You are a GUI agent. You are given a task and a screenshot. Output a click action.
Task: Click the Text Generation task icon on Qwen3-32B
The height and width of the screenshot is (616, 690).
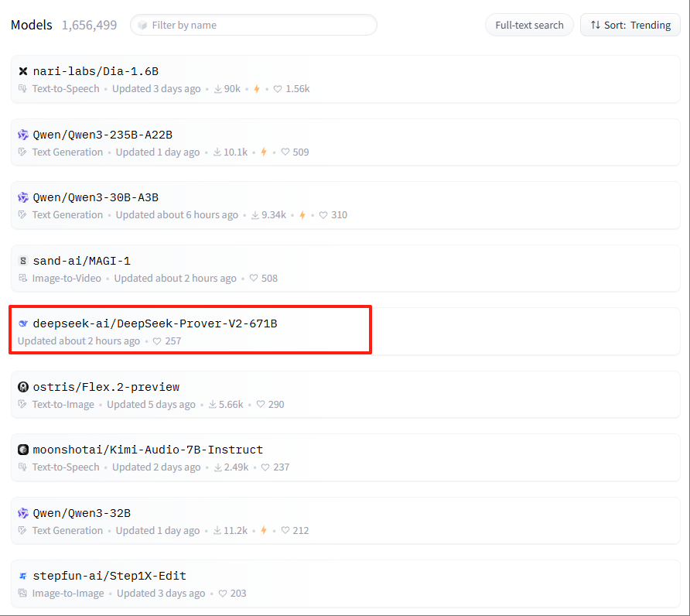22,531
